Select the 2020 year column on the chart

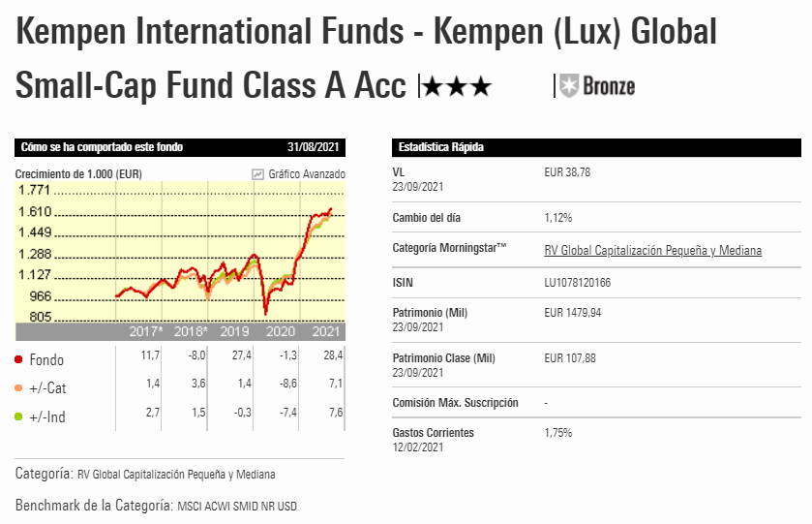(281, 332)
